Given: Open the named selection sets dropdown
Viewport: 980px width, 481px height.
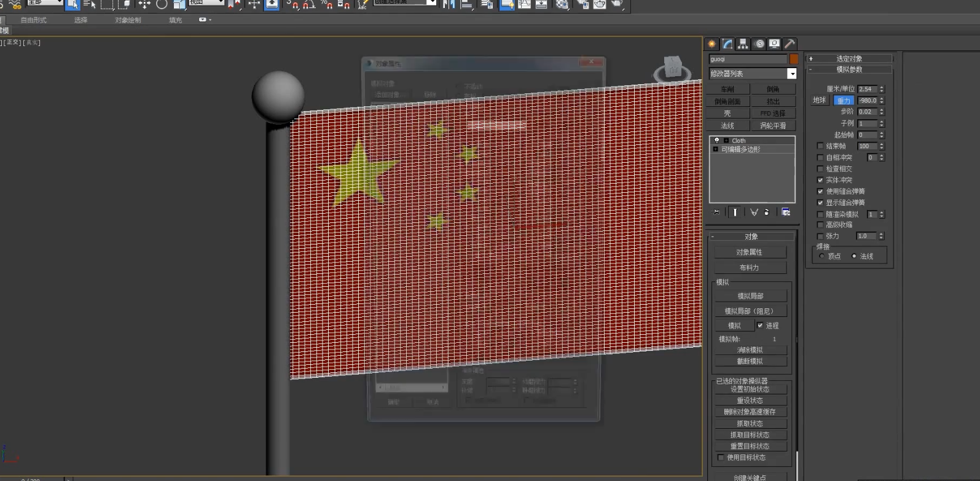Looking at the screenshot, I should [405, 2].
